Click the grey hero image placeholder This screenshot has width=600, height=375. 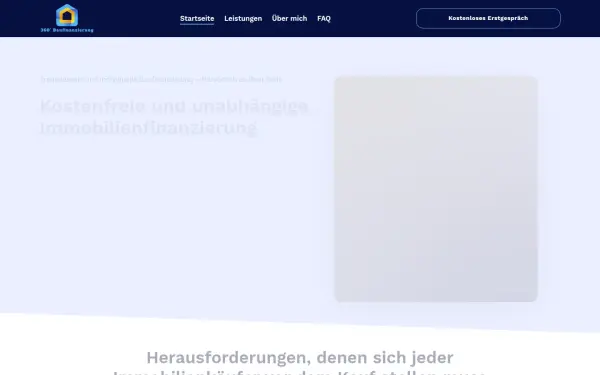click(436, 189)
